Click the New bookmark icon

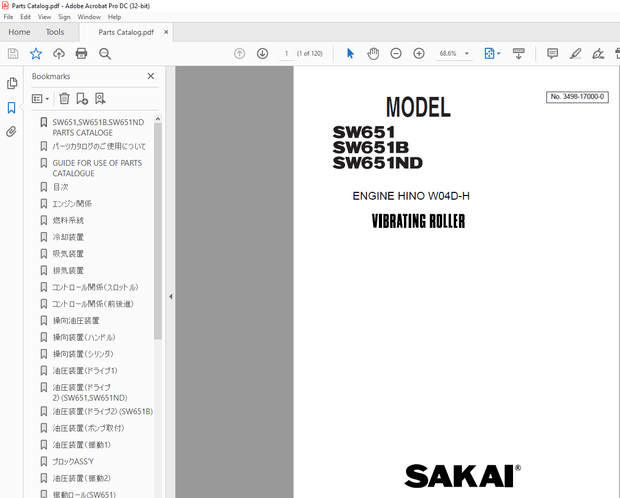[82, 98]
